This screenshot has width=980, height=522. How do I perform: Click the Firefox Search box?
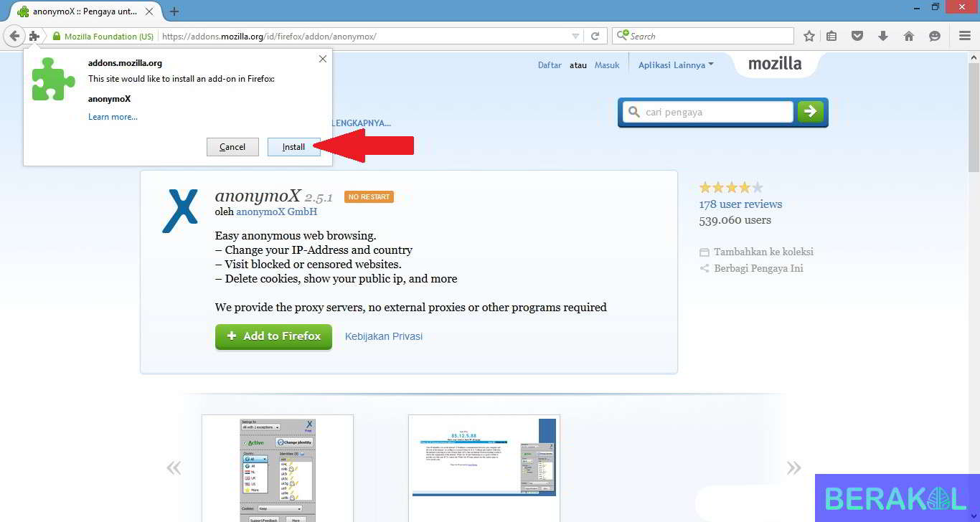click(703, 36)
